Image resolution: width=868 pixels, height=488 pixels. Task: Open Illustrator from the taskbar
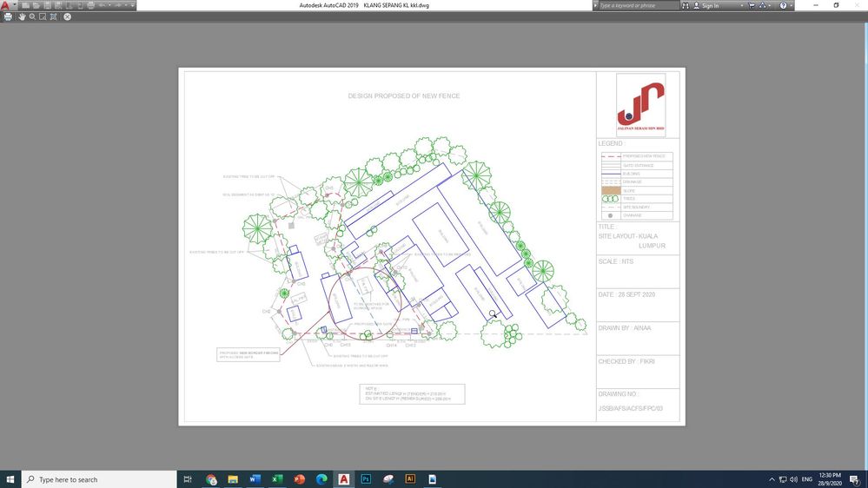pos(410,479)
